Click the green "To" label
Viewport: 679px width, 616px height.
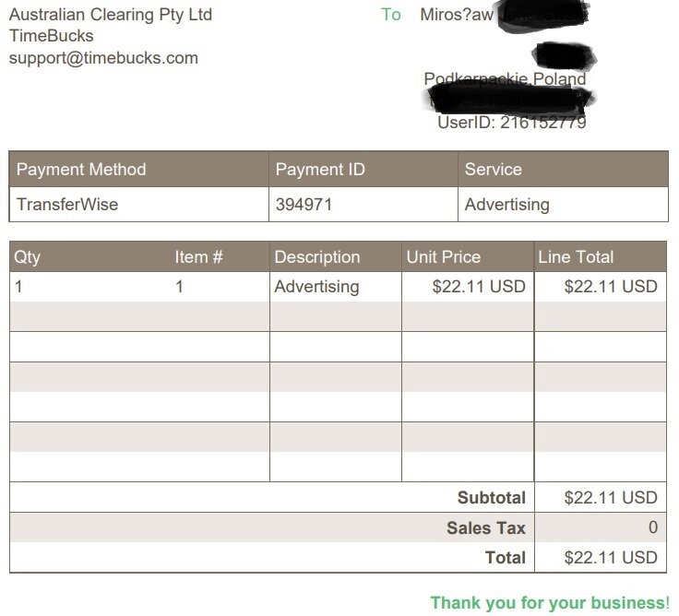click(391, 15)
